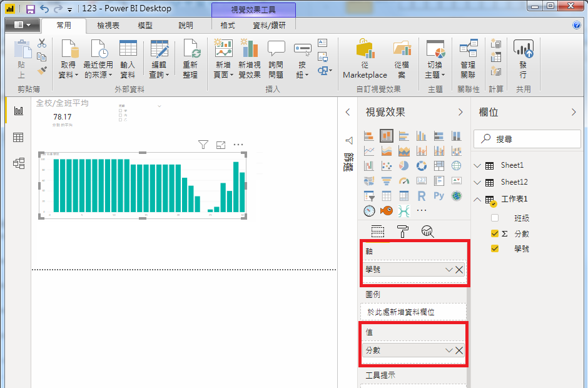
Task: Click the Format Painter brush icon
Action: 42,70
